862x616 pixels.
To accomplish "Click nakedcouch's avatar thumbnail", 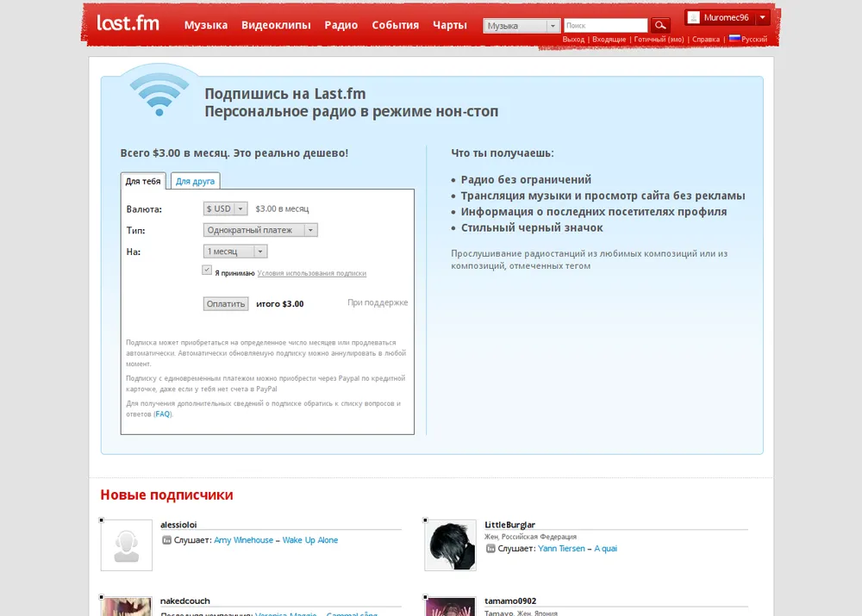I will [x=127, y=607].
